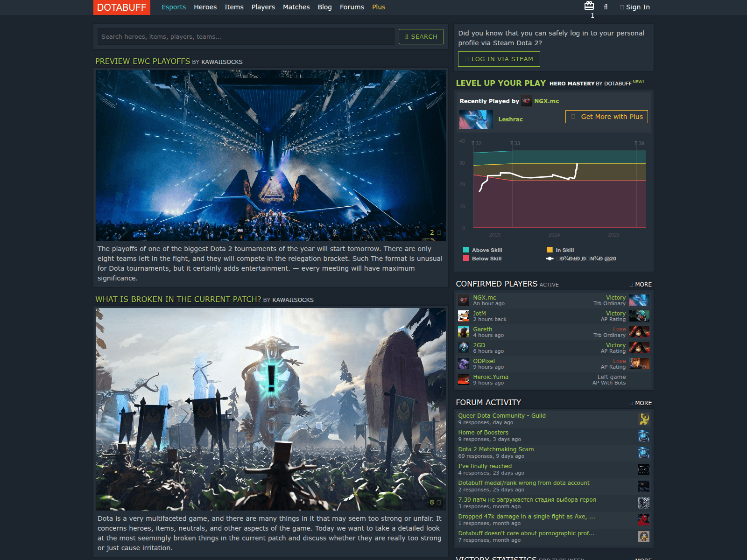
Task: Go to DOTABUFF home logo
Action: click(122, 7)
